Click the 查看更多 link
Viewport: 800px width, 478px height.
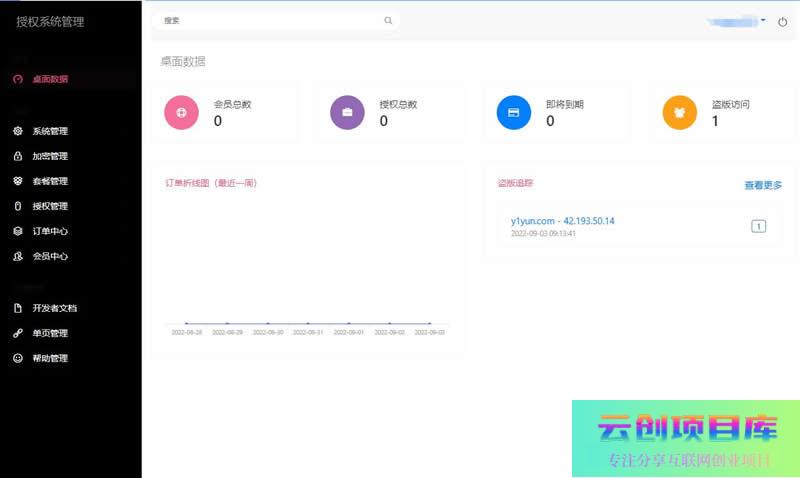pyautogui.click(x=763, y=185)
